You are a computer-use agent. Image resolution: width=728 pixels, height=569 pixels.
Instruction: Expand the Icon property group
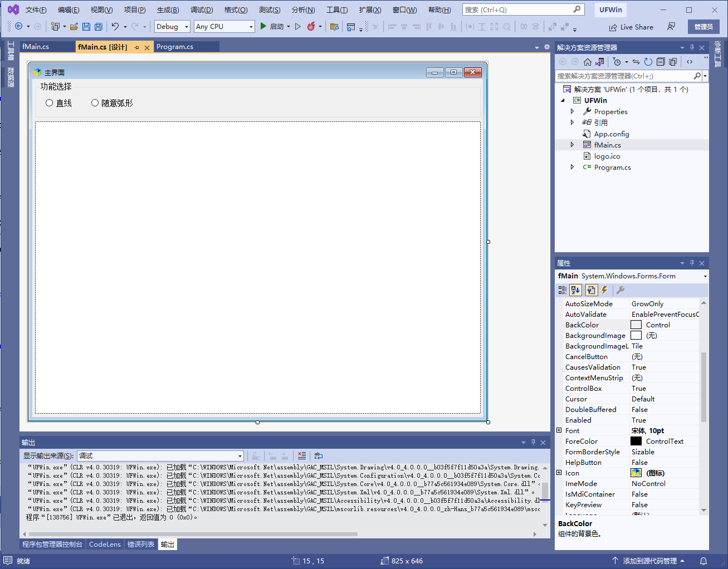(x=559, y=473)
